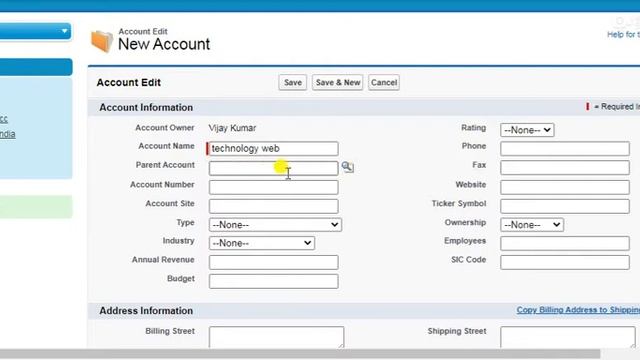
Task: Click the Employees input field
Action: pos(564,243)
